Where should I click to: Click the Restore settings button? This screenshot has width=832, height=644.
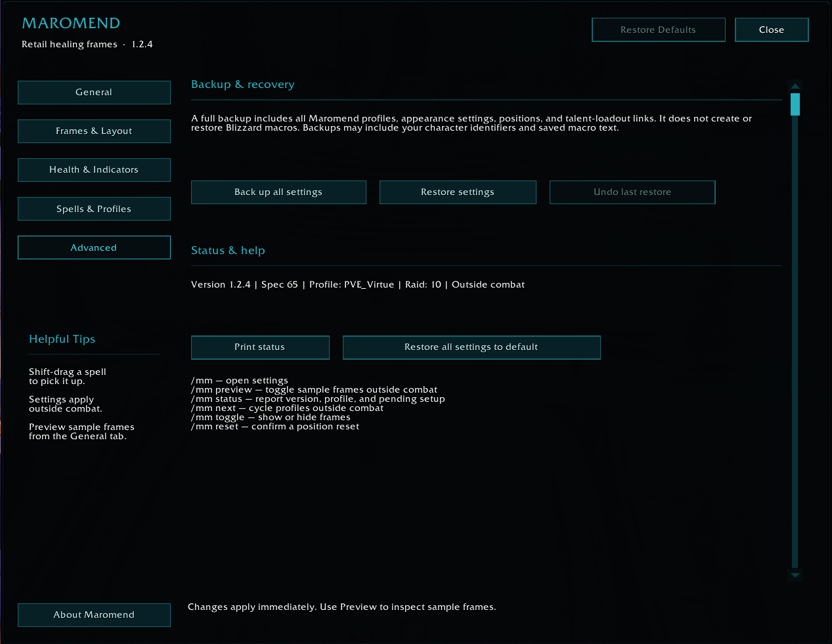tap(458, 192)
